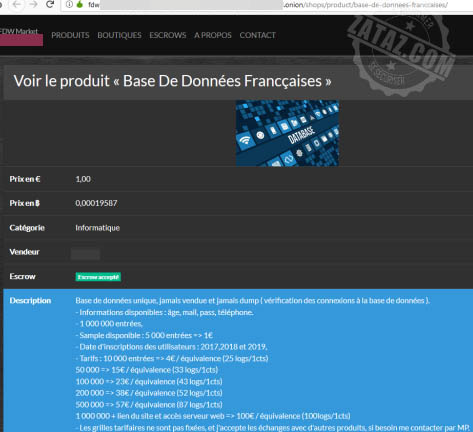Click the Escrow row label
The height and width of the screenshot is (432, 473).
pyautogui.click(x=22, y=276)
